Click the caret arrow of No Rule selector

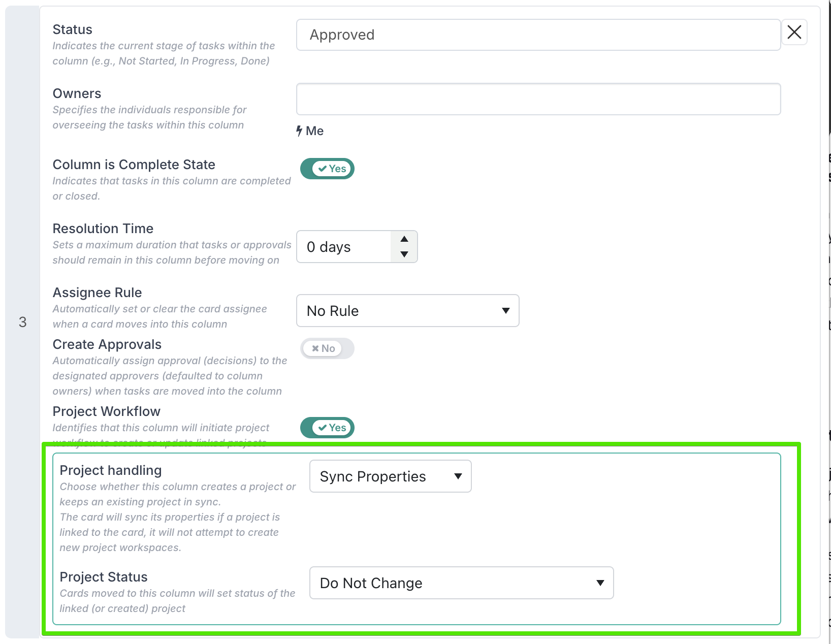tap(505, 311)
